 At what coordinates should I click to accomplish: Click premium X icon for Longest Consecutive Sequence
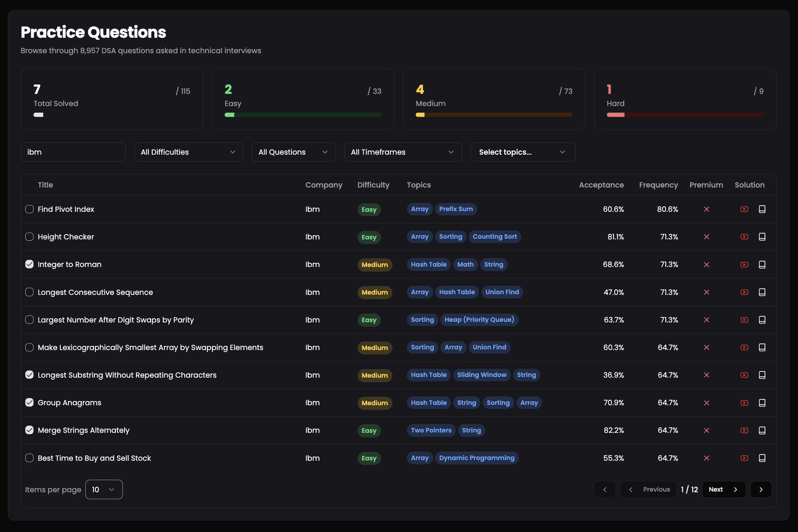tap(706, 292)
